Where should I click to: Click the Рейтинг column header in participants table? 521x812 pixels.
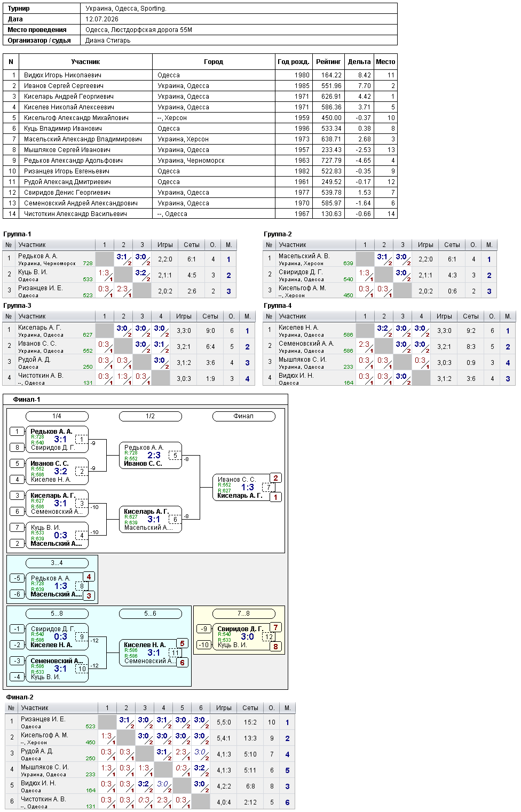[x=328, y=62]
